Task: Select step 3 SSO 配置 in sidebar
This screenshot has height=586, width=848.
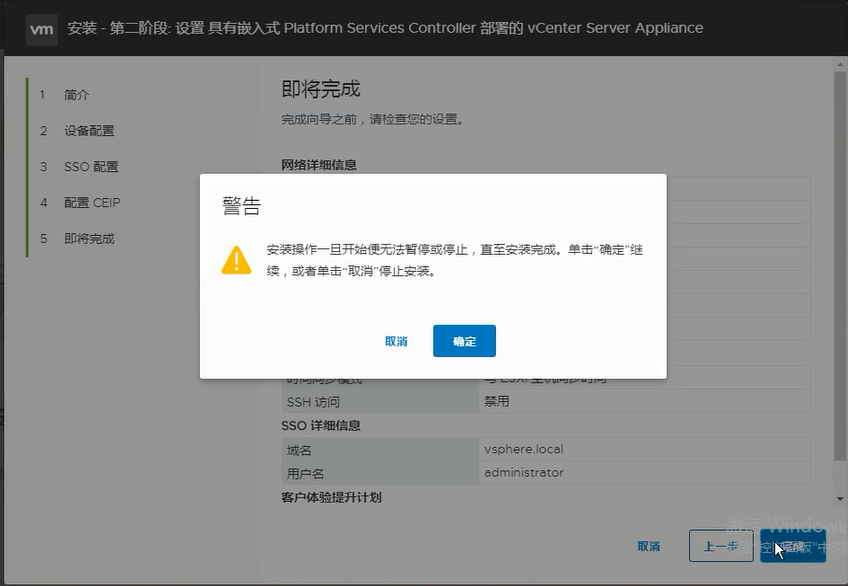Action: pyautogui.click(x=91, y=167)
